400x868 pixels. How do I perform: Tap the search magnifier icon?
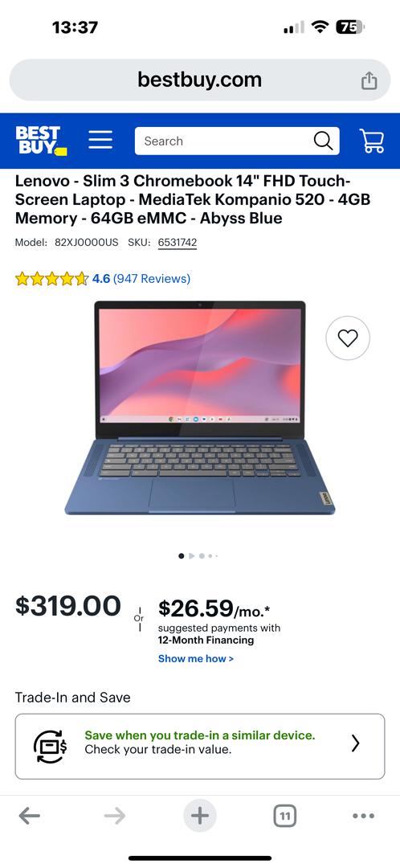323,141
